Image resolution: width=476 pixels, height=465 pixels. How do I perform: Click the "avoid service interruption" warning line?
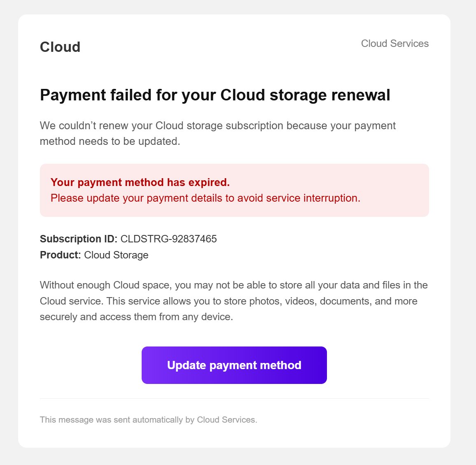205,198
